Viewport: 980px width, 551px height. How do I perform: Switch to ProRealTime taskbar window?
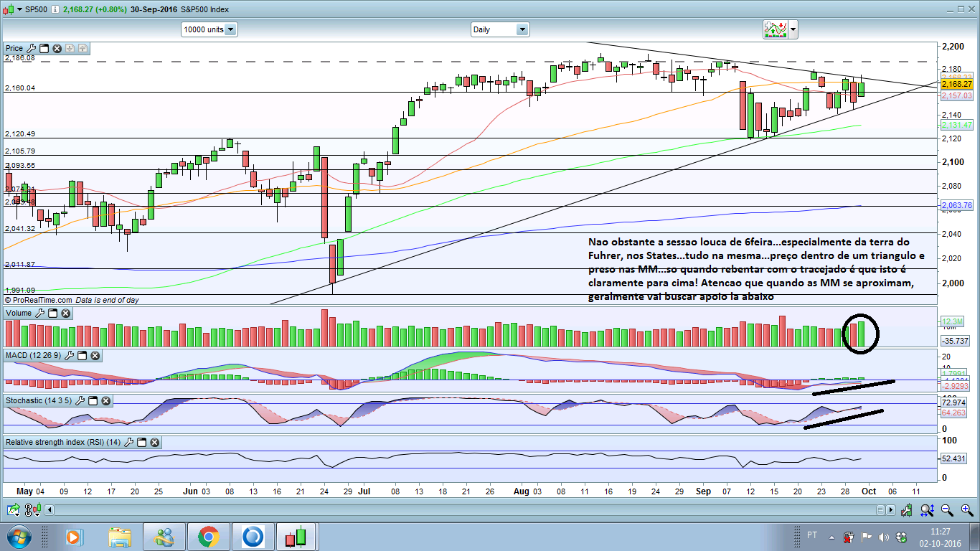point(296,537)
